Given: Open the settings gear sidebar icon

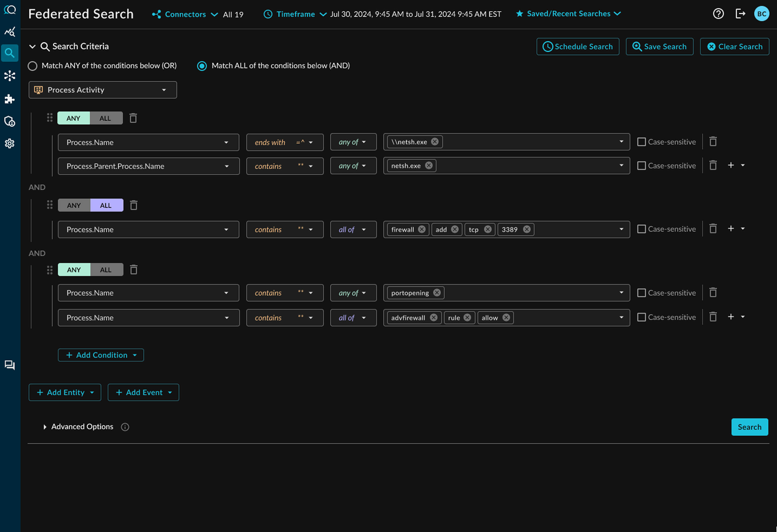Looking at the screenshot, I should click(10, 143).
